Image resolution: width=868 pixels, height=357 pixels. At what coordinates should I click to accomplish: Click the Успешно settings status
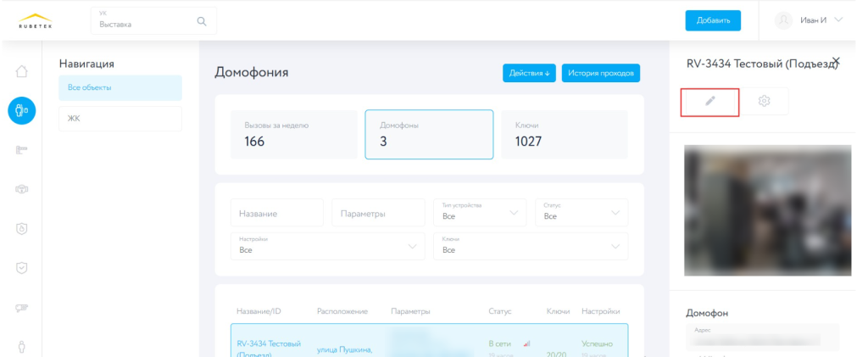click(598, 343)
